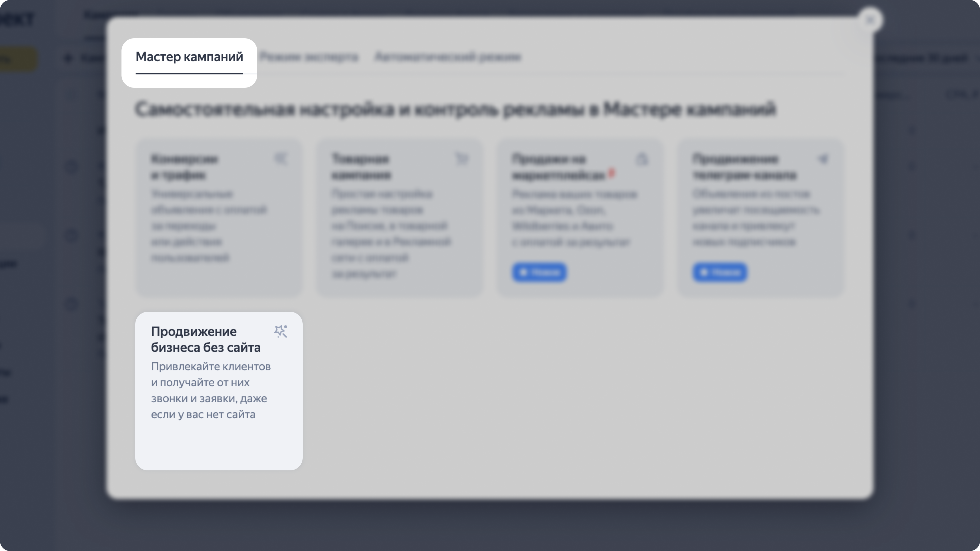Choose the Продвижение бизнеса без сайта card
Viewport: 980px width, 551px height.
coord(219,391)
